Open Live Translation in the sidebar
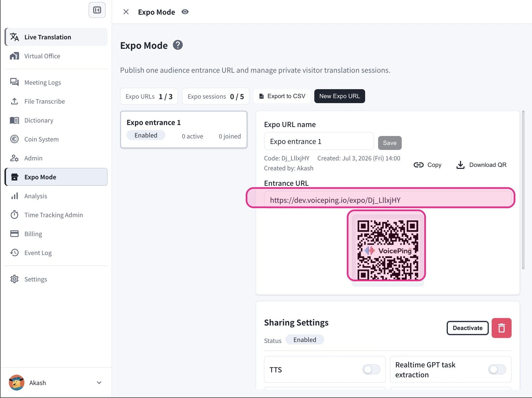 pos(56,37)
